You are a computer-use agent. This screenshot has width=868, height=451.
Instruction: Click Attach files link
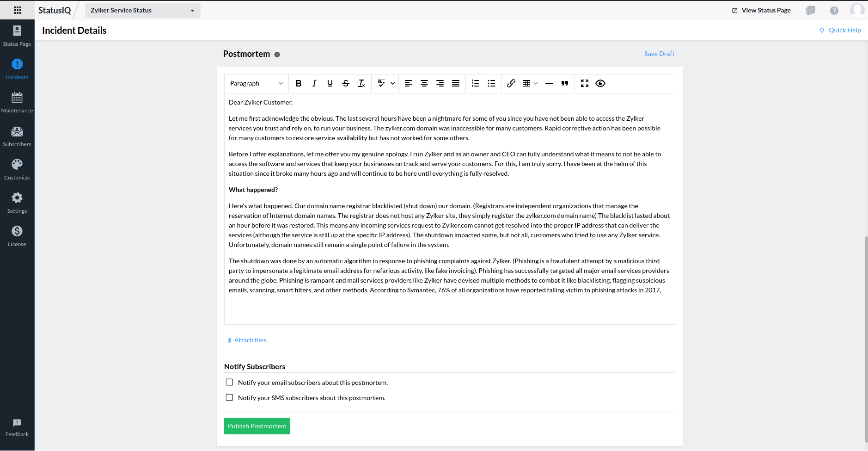pyautogui.click(x=250, y=340)
